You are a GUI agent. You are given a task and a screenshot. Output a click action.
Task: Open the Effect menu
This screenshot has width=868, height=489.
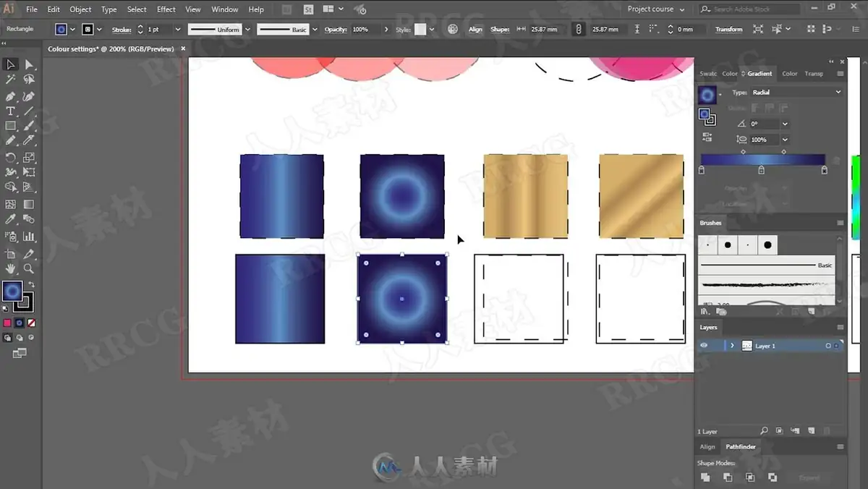(x=166, y=9)
